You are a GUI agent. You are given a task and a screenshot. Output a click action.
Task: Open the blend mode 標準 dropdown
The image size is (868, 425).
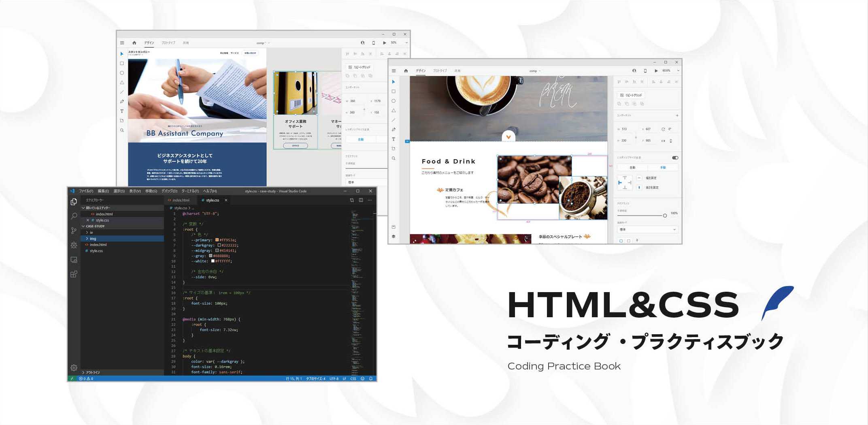pos(647,230)
